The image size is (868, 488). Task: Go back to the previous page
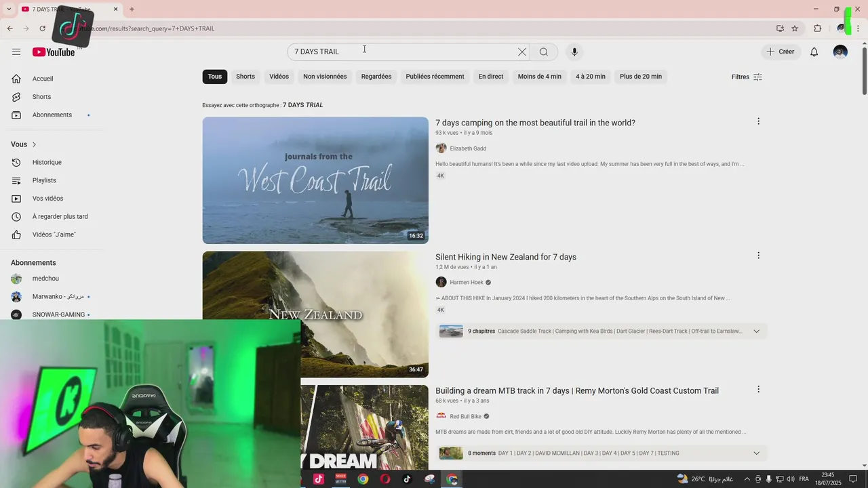coord(10,28)
